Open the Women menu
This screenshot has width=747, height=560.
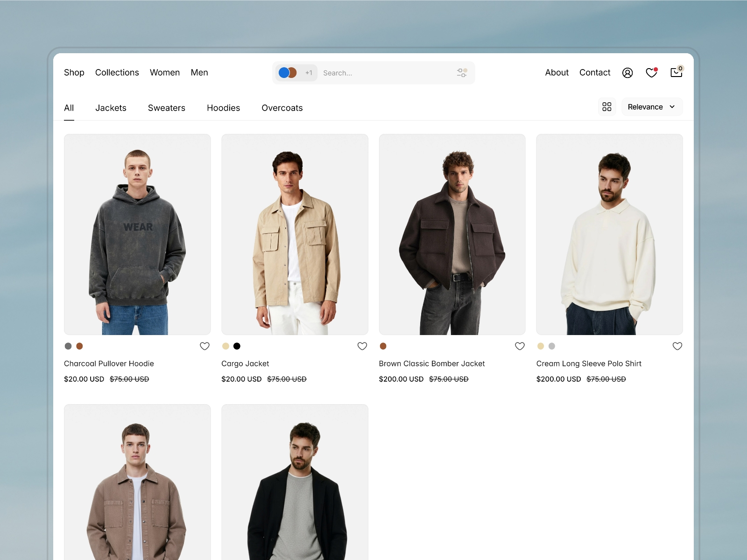[165, 72]
